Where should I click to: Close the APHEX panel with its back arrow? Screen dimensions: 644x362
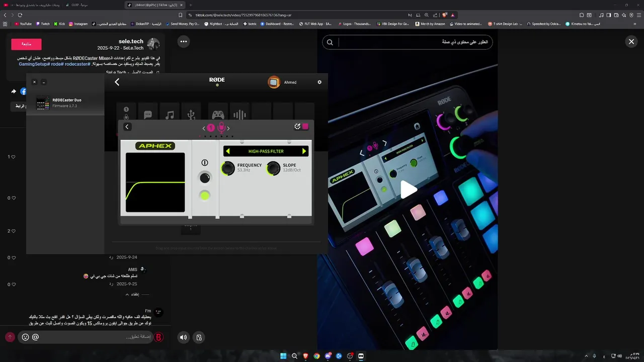click(127, 127)
